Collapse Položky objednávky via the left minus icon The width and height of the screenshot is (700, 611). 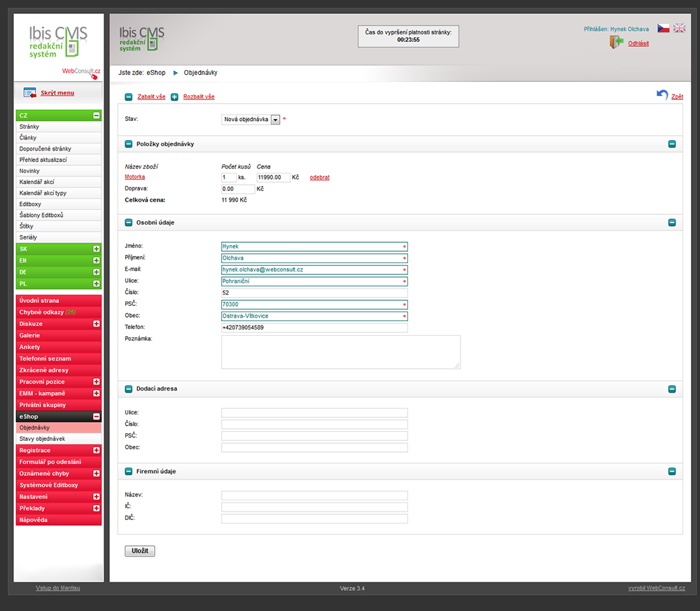(x=129, y=144)
